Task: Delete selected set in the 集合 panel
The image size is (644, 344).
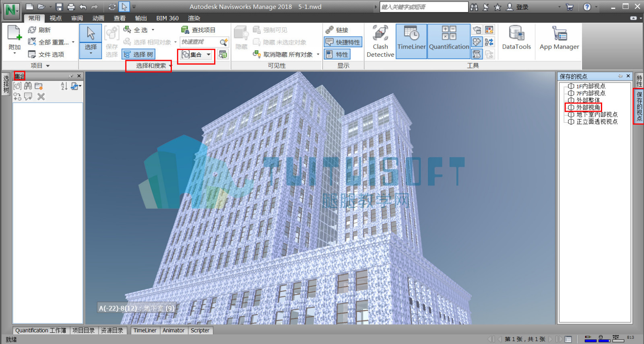Action: [x=41, y=97]
